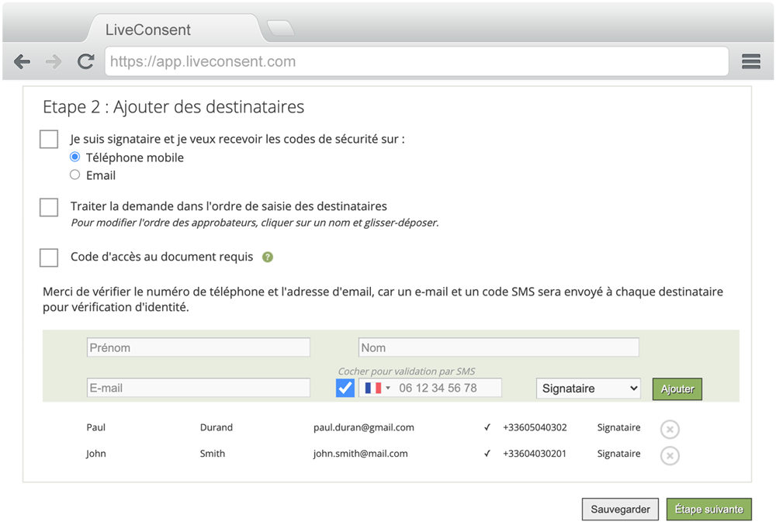Screen dimensions: 776x532
Task: Open the Signataire role dropdown
Action: pyautogui.click(x=588, y=389)
